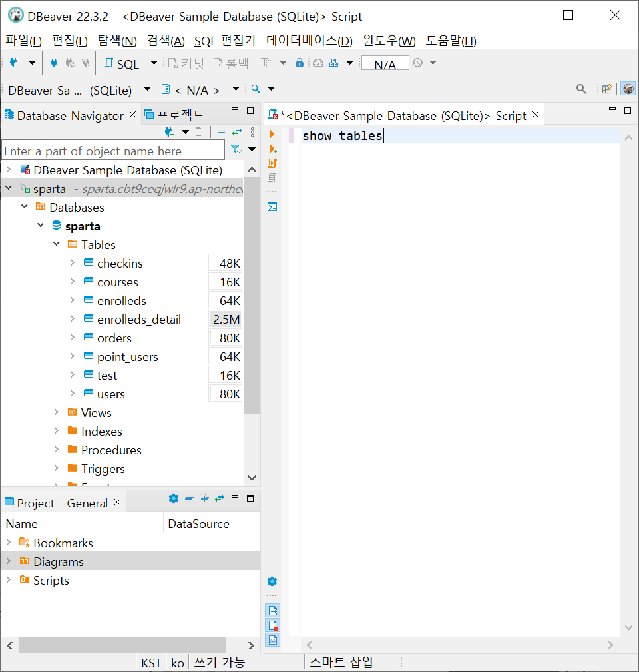Close the Script editor tab
This screenshot has height=672, width=639.
535,115
